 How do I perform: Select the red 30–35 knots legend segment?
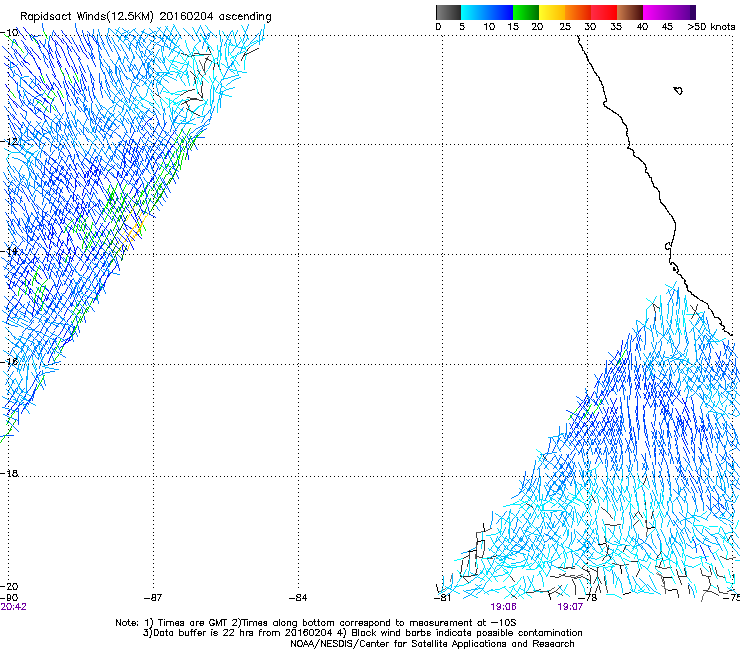pos(604,12)
